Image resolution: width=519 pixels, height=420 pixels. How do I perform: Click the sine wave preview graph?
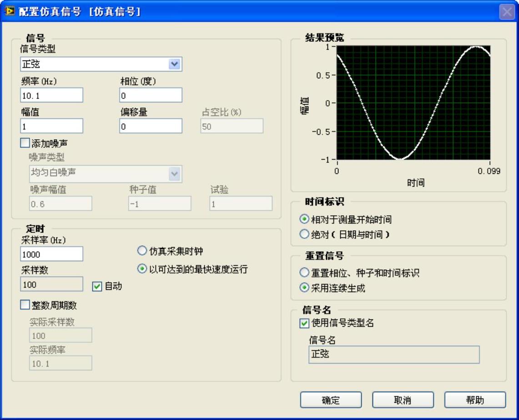click(413, 103)
